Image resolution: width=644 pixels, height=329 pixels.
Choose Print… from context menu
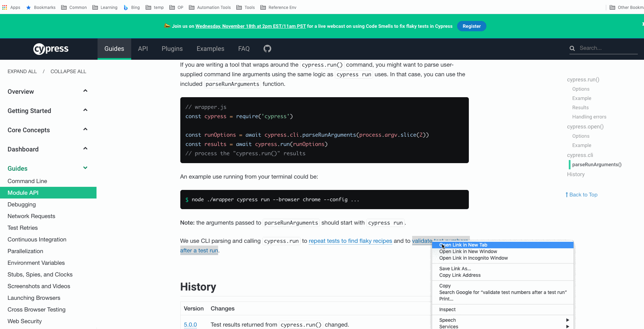502,299
